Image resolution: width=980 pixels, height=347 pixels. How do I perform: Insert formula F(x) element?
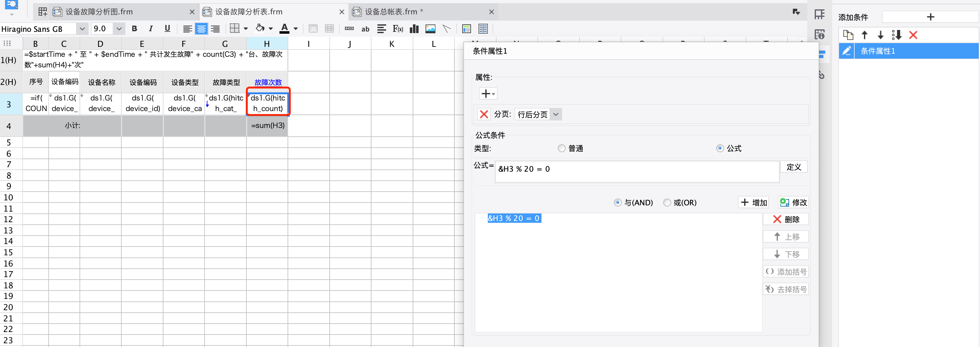398,29
